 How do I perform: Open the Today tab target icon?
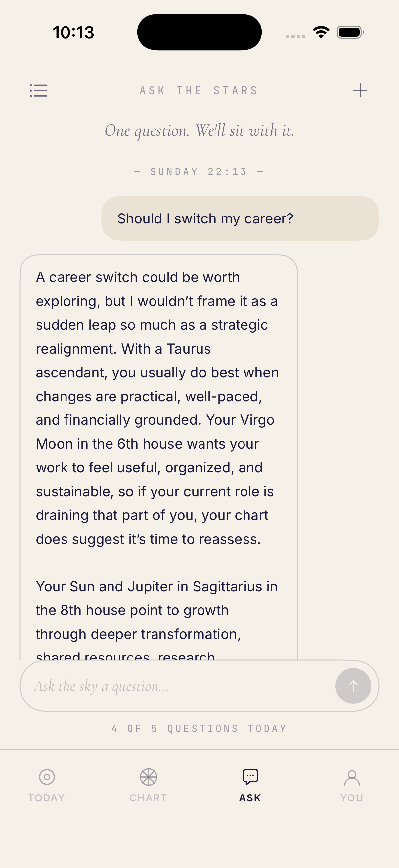coord(47,777)
